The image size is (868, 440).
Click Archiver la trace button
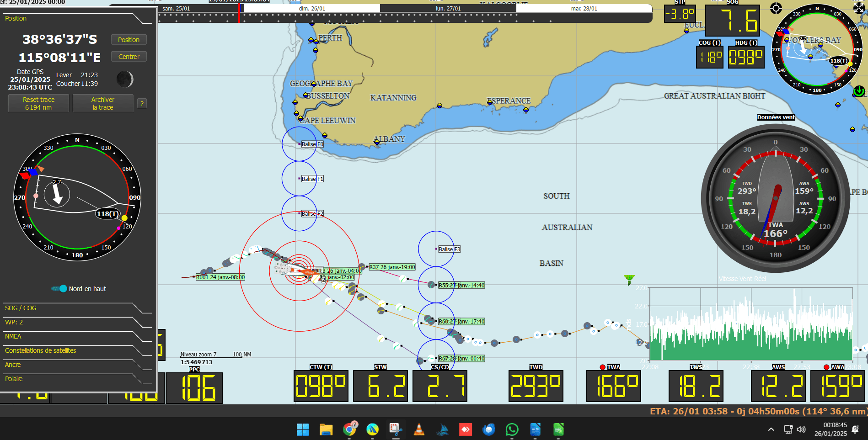point(103,103)
